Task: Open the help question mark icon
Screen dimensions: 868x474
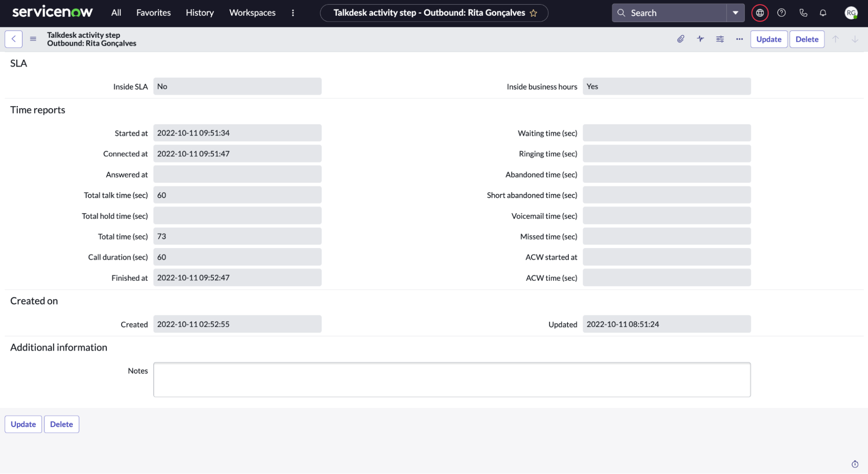Action: (x=781, y=13)
